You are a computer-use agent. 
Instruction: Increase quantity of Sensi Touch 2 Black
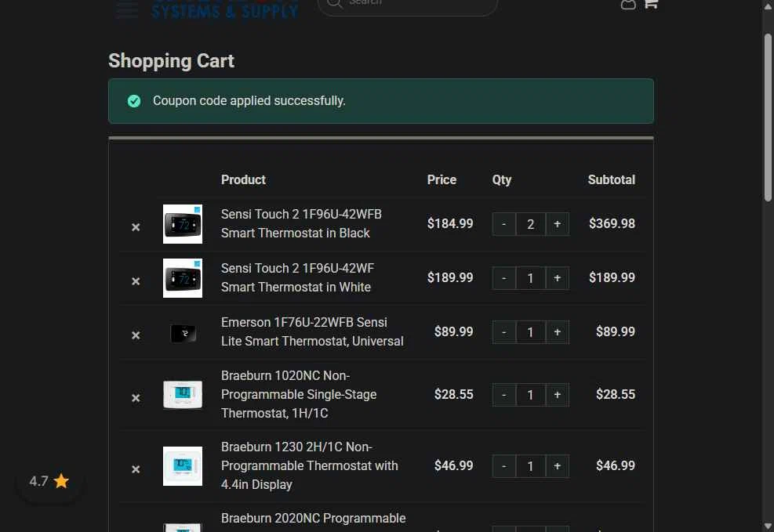click(558, 224)
